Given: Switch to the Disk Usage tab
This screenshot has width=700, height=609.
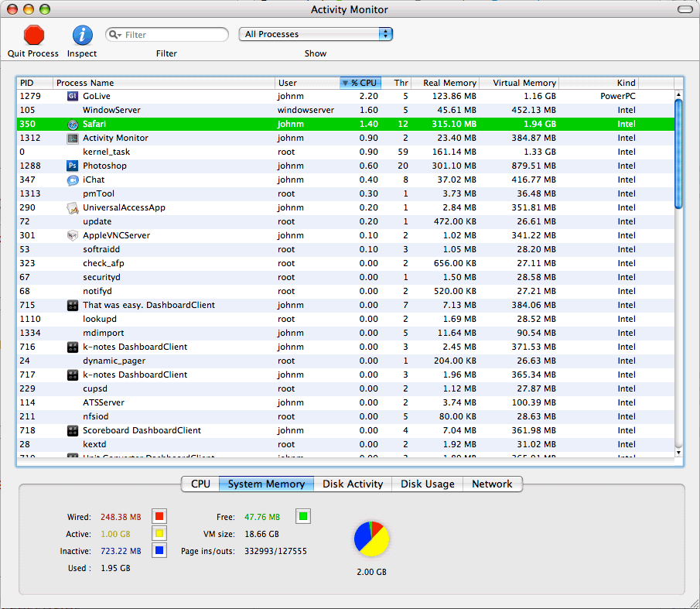Looking at the screenshot, I should point(427,484).
